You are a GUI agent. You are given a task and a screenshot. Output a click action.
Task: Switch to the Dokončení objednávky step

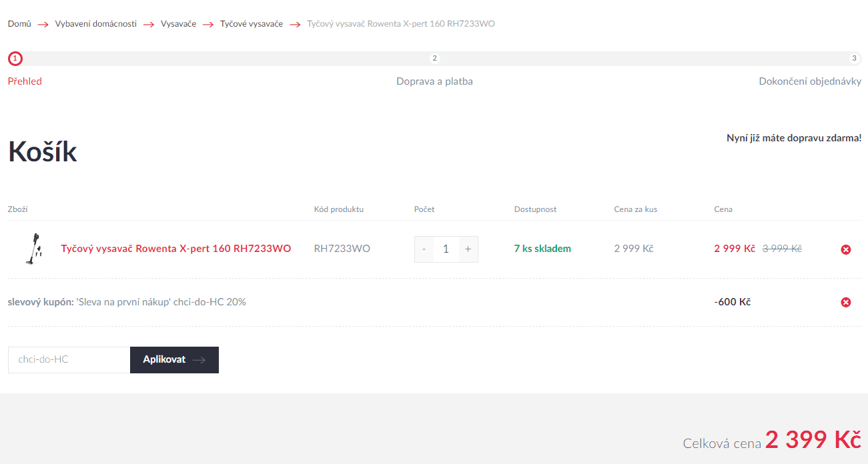[810, 81]
